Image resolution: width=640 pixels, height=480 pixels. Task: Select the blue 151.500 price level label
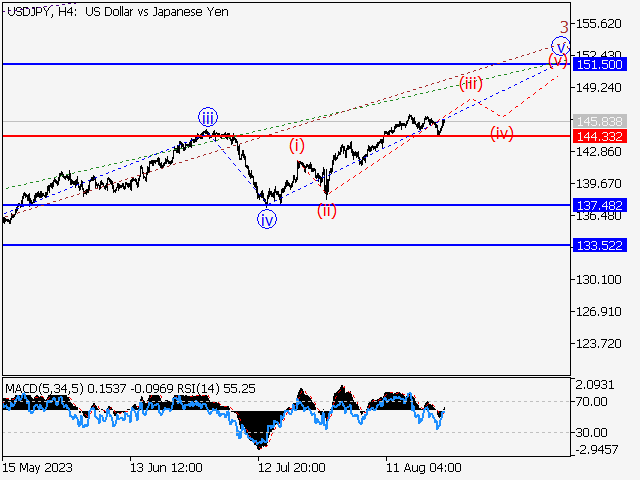[600, 64]
